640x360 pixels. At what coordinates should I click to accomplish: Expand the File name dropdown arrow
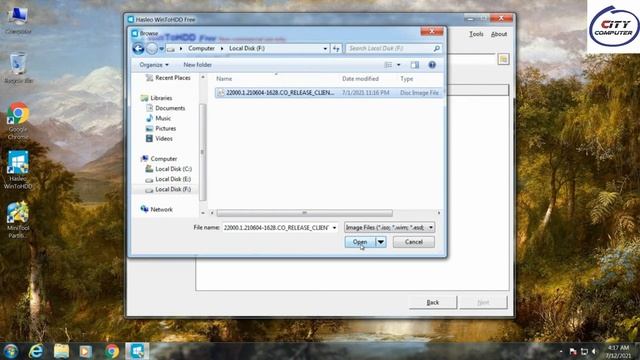click(334, 228)
